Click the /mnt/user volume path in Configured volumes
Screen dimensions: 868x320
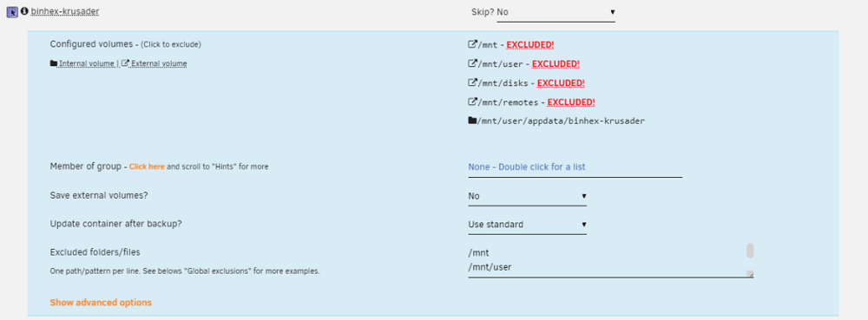(x=501, y=64)
